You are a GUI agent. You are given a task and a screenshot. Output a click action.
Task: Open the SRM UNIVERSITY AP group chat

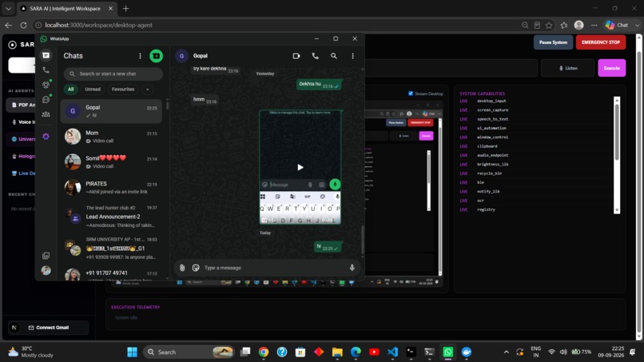tap(111, 248)
